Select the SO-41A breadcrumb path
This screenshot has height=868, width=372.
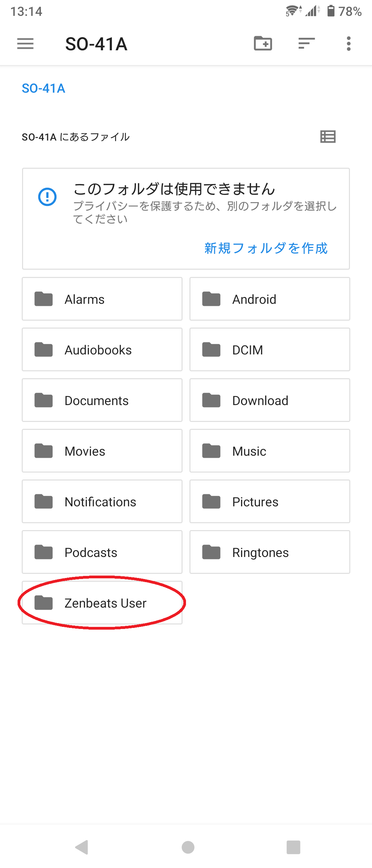(43, 89)
